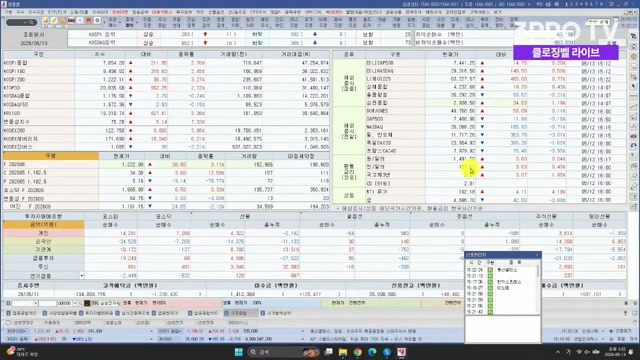Open the 차트 menu
Image resolution: width=640 pixels, height=360 pixels.
(200, 12)
